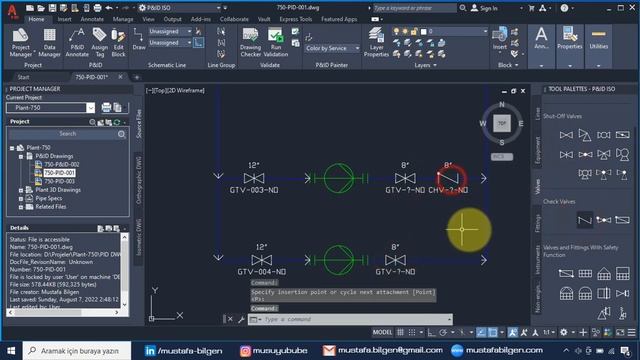Click the undo arrow in quick access toolbar
This screenshot has height=360, width=640.
tap(109, 8)
